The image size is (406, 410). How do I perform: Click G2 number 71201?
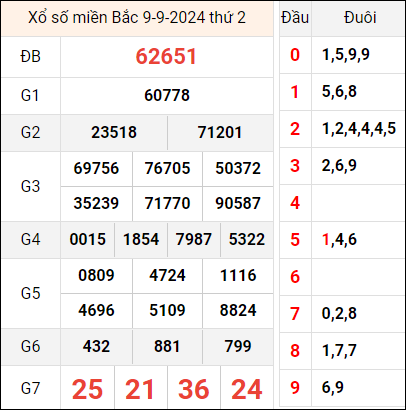click(x=220, y=132)
